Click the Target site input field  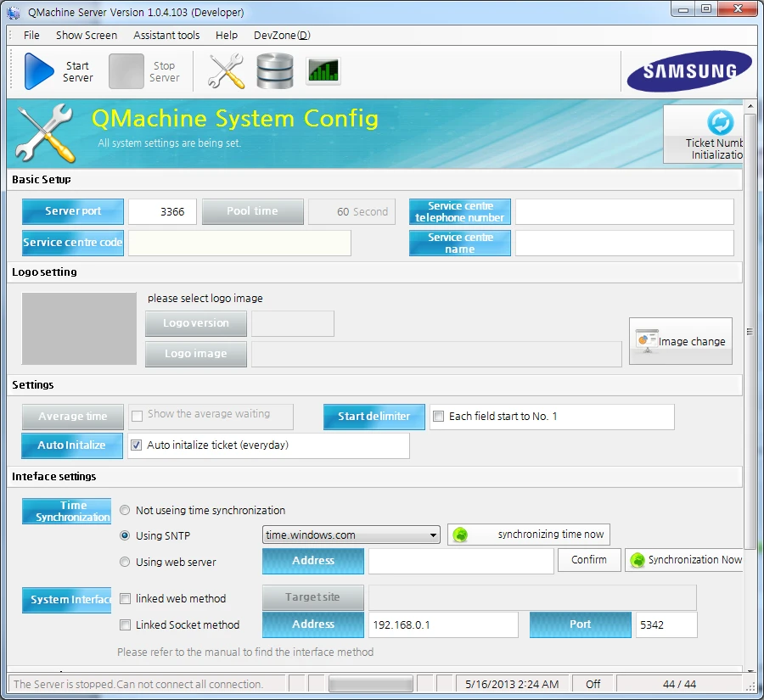[x=532, y=597]
